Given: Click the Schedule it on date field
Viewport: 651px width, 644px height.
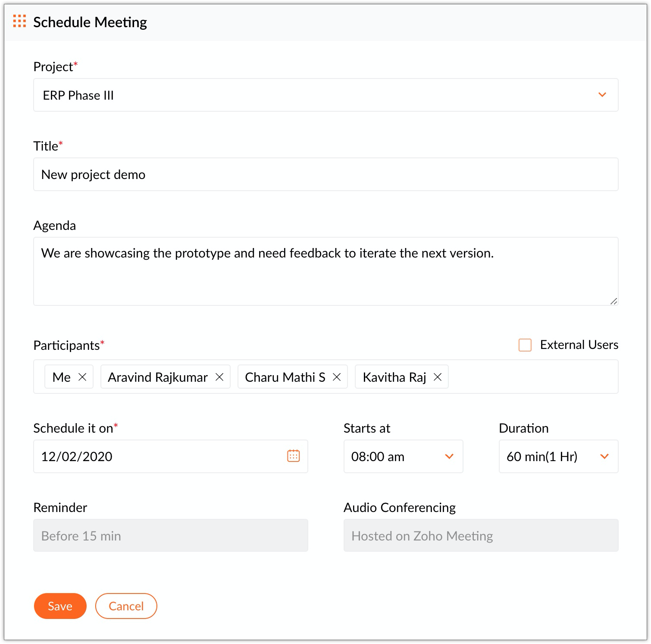Looking at the screenshot, I should click(160, 456).
